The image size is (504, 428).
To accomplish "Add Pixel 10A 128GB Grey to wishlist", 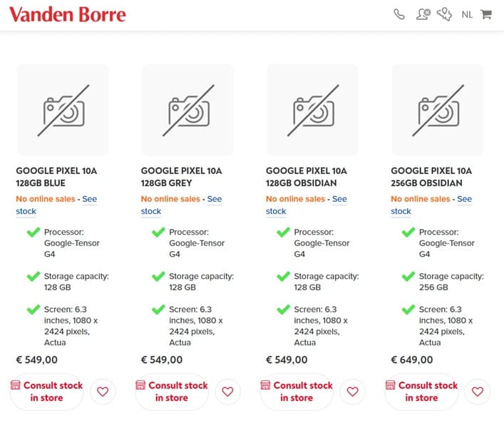I will (227, 392).
